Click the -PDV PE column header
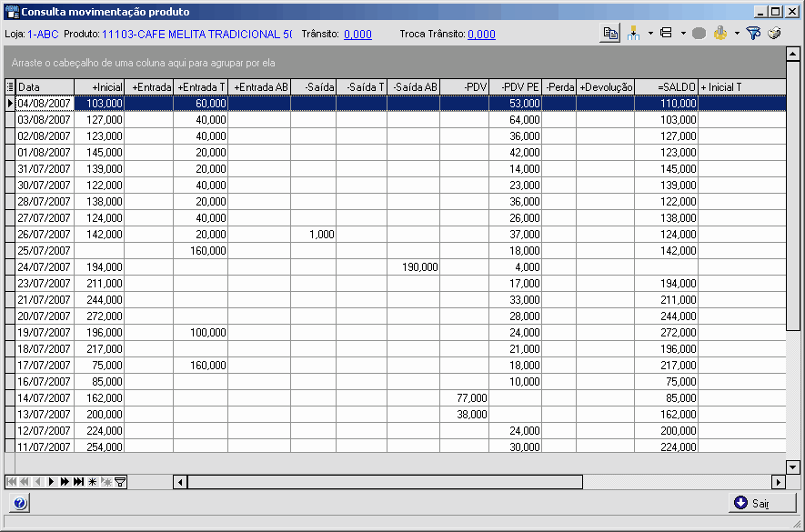Viewport: 805px width, 532px height. [515, 86]
